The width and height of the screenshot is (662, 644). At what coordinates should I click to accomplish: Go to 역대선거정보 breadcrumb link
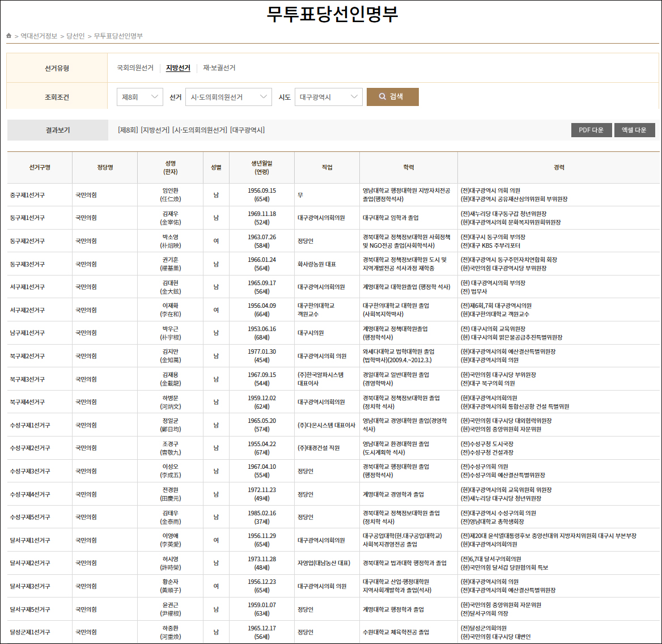pyautogui.click(x=39, y=36)
